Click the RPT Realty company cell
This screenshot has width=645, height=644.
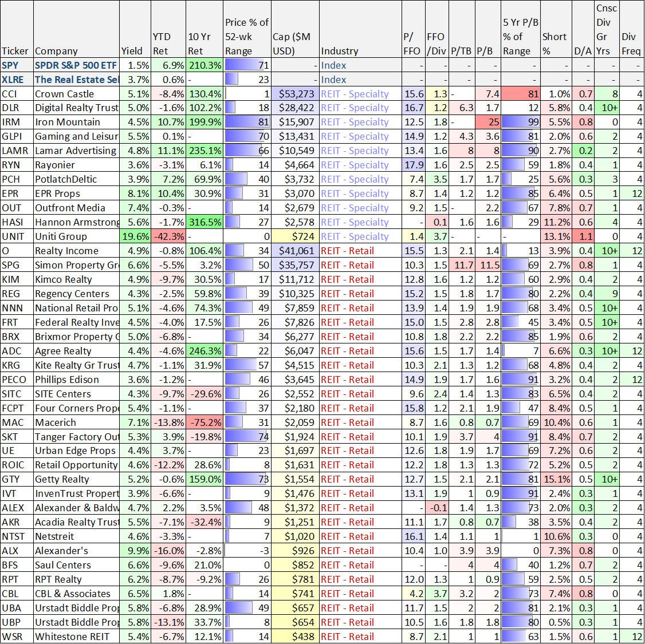tap(77, 579)
